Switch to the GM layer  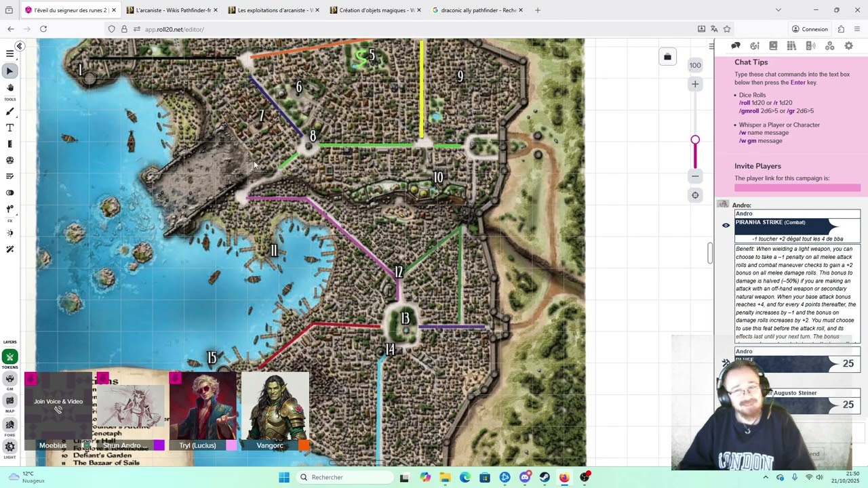point(9,379)
